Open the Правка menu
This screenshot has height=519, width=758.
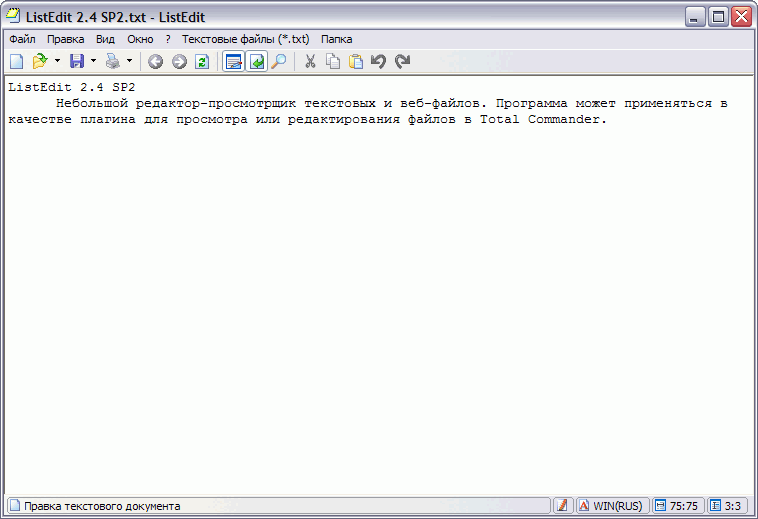coord(66,39)
